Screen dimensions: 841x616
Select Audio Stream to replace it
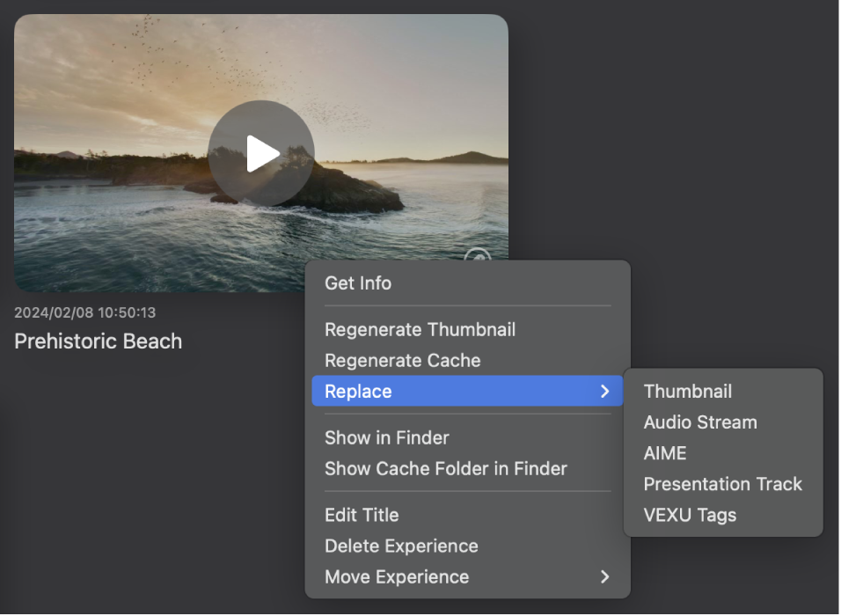700,422
